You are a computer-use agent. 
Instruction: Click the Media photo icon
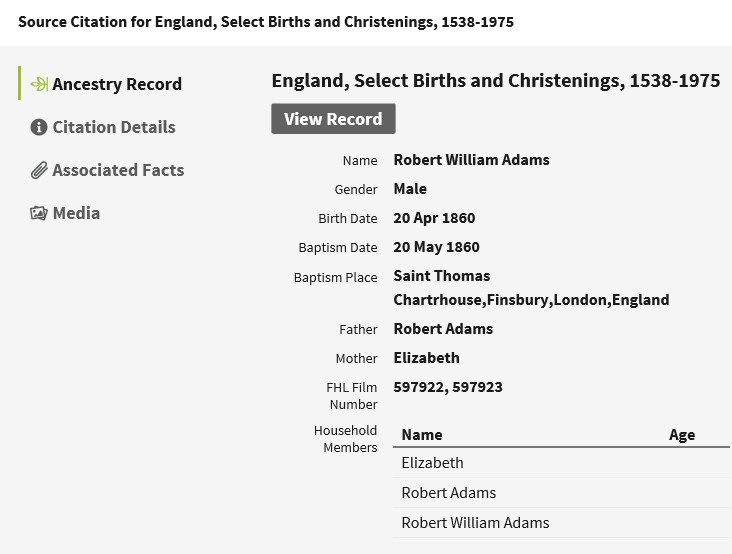click(39, 213)
